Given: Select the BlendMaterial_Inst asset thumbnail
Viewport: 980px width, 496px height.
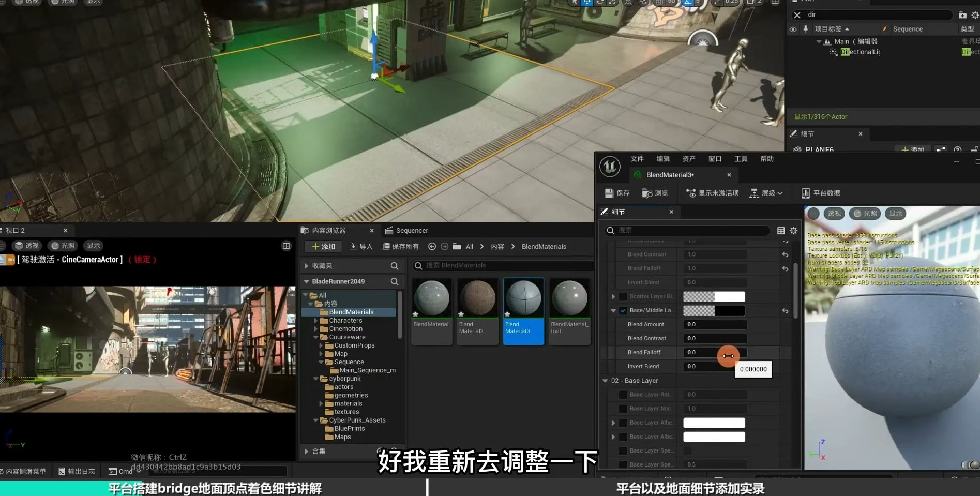Looking at the screenshot, I should pyautogui.click(x=569, y=311).
